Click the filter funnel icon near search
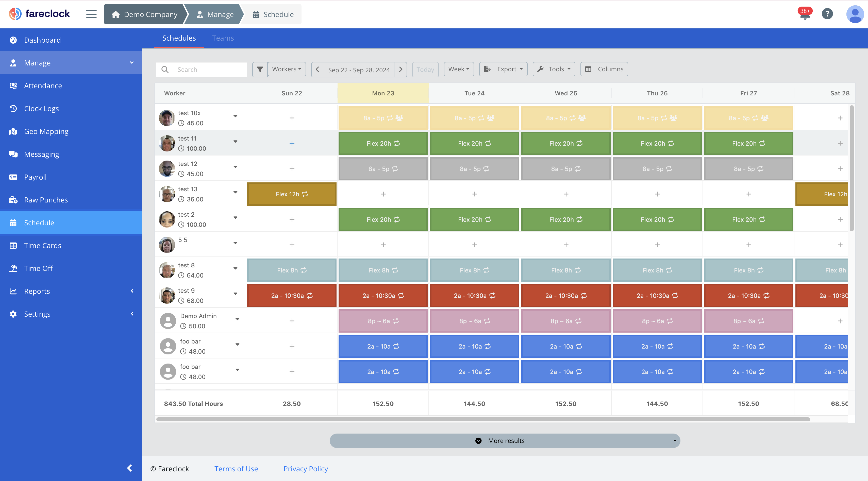 (259, 69)
